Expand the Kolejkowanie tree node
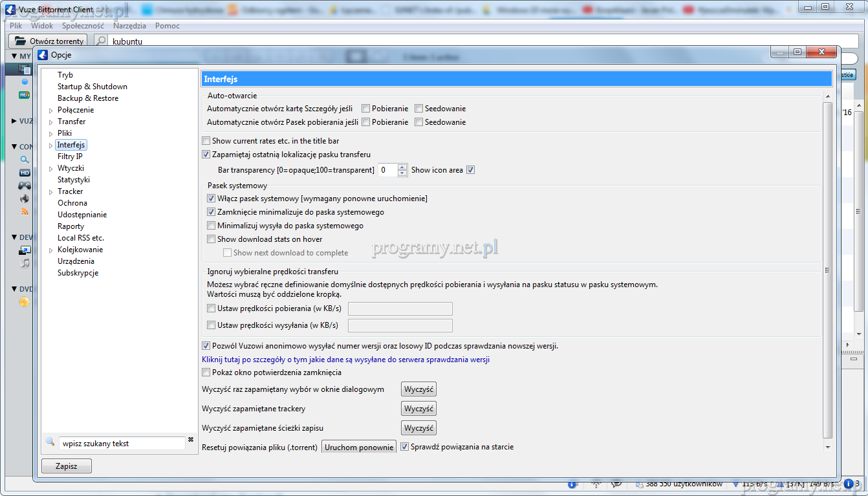868x496 pixels. pos(51,250)
